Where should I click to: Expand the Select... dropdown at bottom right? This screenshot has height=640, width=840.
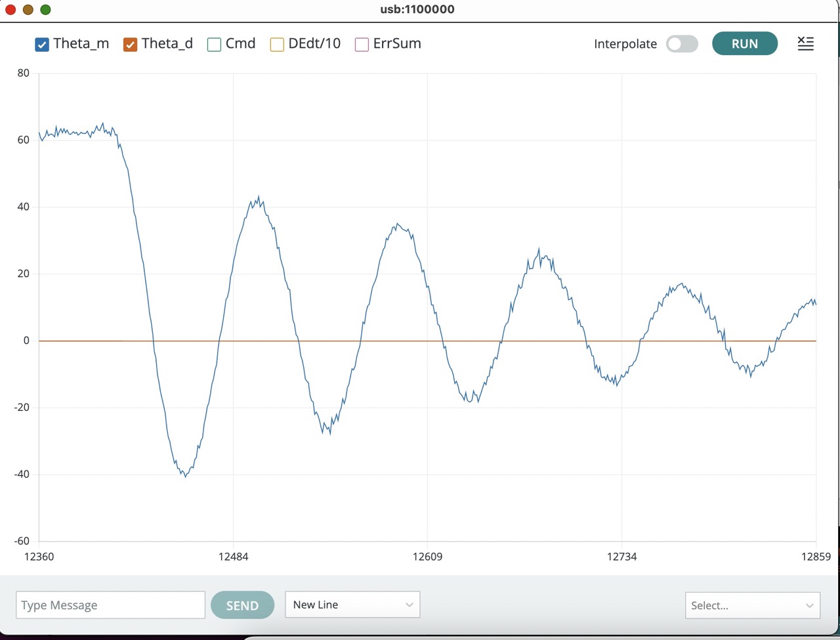[752, 605]
